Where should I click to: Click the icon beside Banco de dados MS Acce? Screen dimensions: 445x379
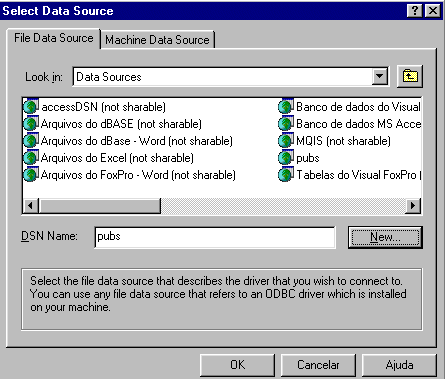286,124
